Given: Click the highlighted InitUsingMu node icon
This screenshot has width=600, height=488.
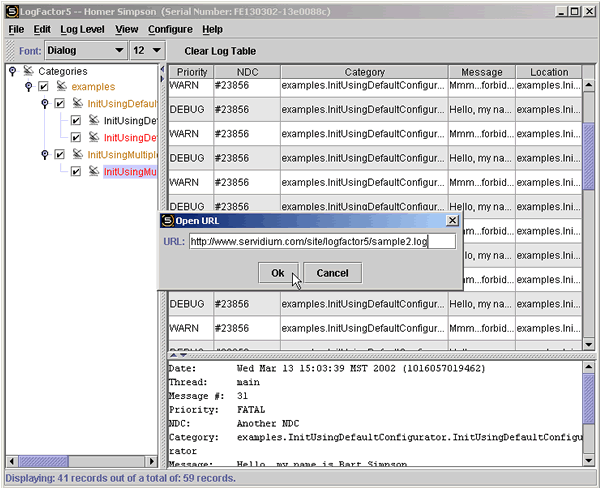Looking at the screenshot, I should pos(94,172).
